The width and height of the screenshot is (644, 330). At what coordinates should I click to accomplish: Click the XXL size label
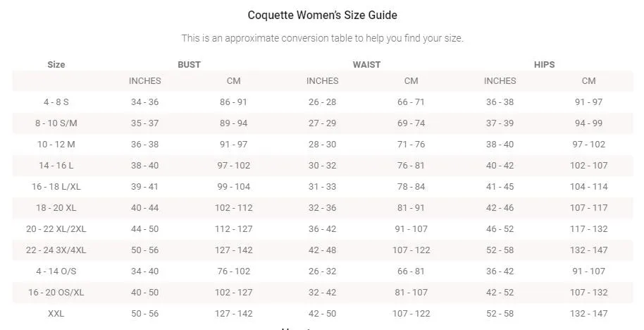click(56, 314)
